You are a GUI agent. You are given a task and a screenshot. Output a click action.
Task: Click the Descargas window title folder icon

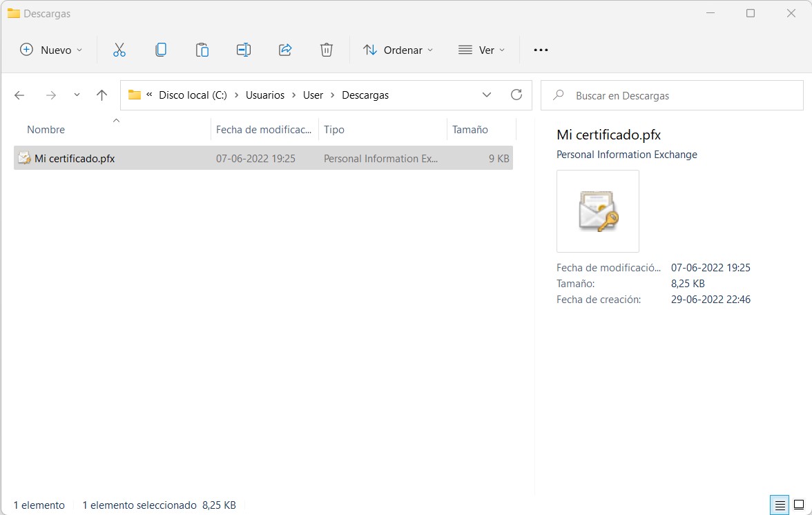[14, 13]
